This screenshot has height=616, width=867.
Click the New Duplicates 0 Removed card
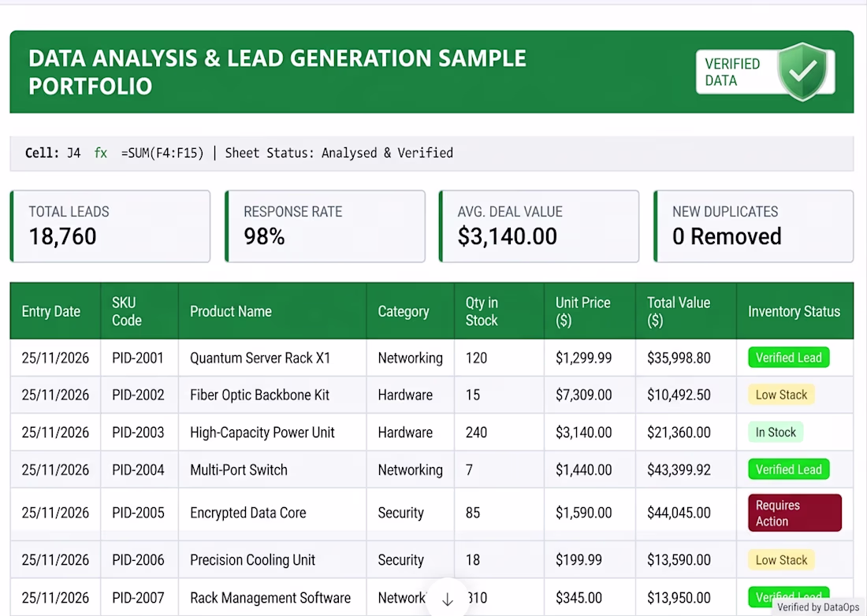(x=754, y=226)
